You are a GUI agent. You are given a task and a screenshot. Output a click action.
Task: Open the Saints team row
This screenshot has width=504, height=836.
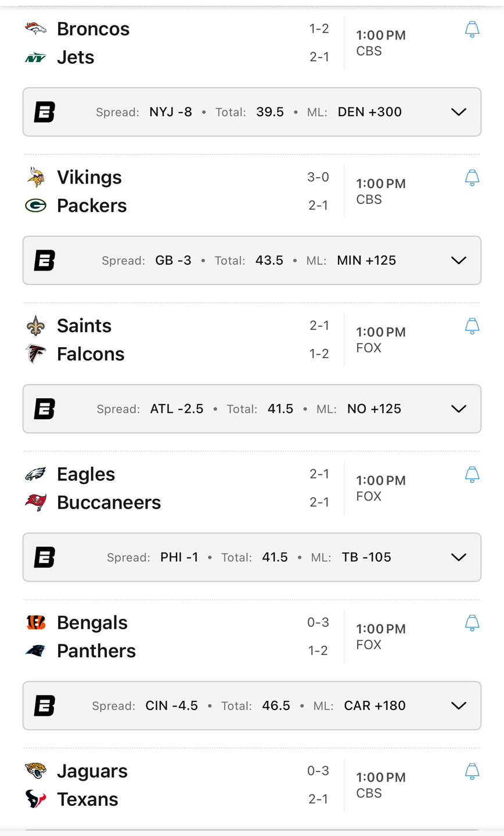[178, 326]
